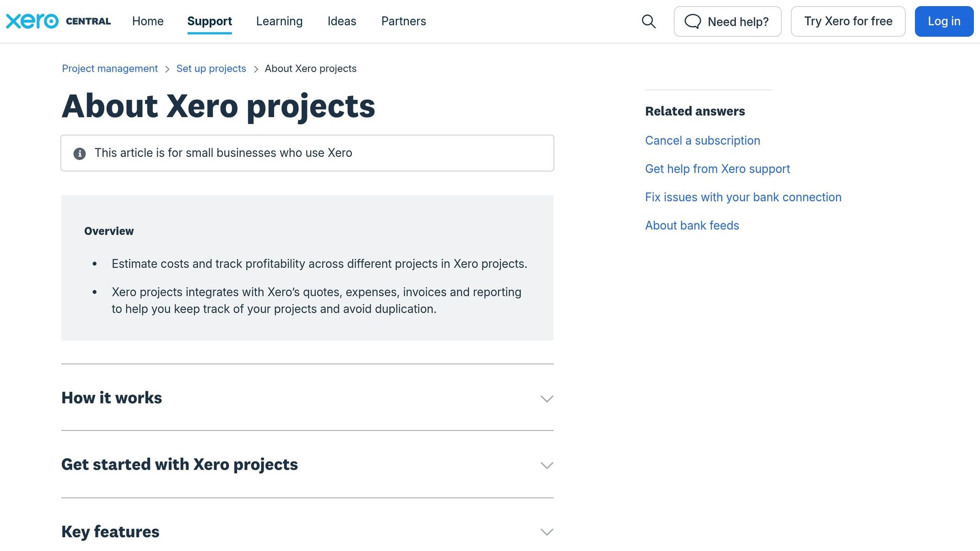The width and height of the screenshot is (980, 551).
Task: Click the Overview heading
Action: point(109,231)
